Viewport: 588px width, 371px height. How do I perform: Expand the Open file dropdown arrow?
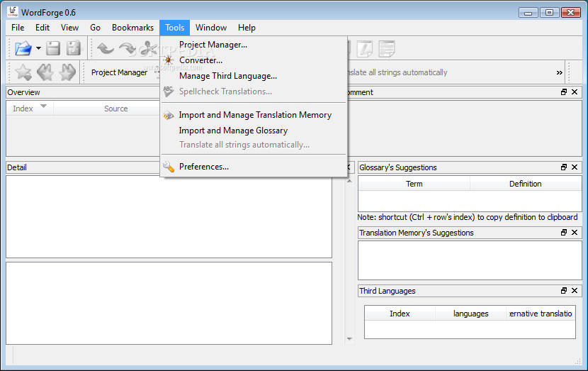tap(38, 48)
